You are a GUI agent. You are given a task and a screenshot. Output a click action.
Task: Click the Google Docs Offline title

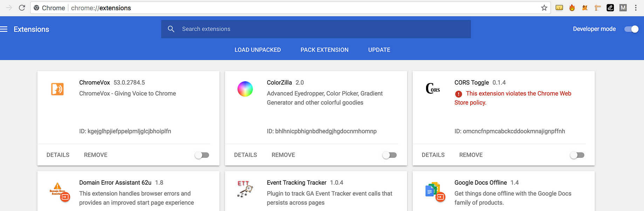tap(481, 183)
